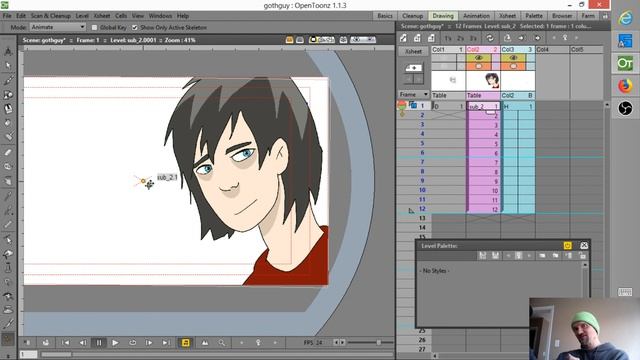Select the Paint Brush tool
640x360 pixels.
click(x=8, y=137)
